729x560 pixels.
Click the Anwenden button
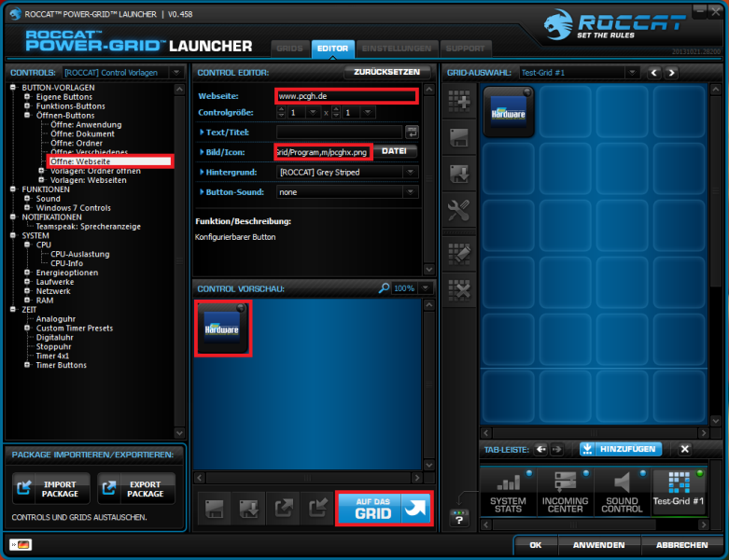click(x=599, y=545)
